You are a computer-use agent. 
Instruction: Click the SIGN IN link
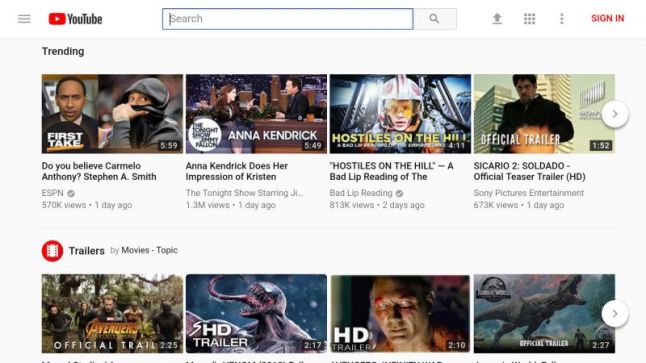coord(607,19)
